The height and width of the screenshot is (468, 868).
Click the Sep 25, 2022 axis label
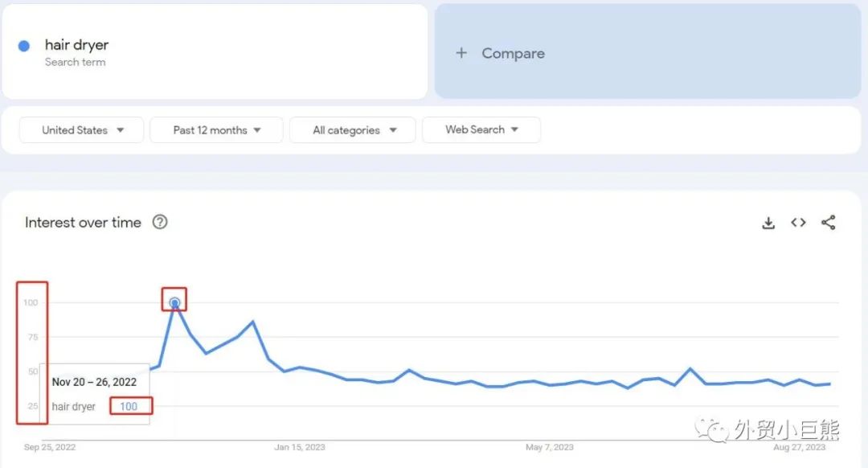(50, 447)
